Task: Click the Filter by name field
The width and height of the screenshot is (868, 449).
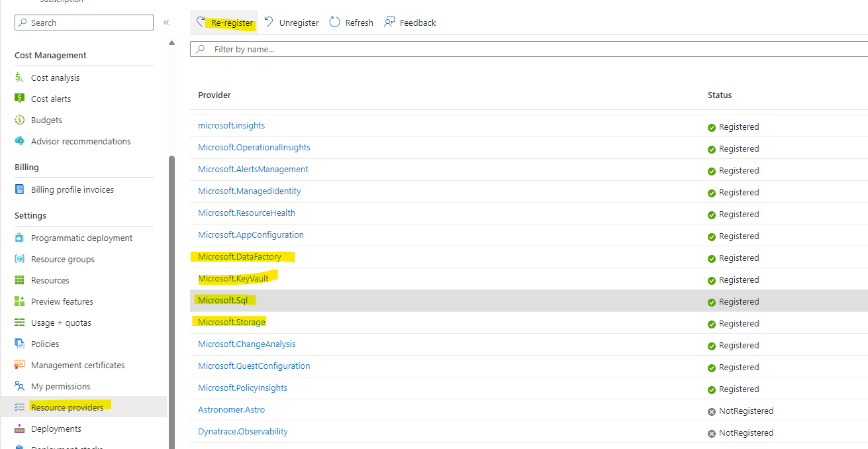Action: coord(529,49)
